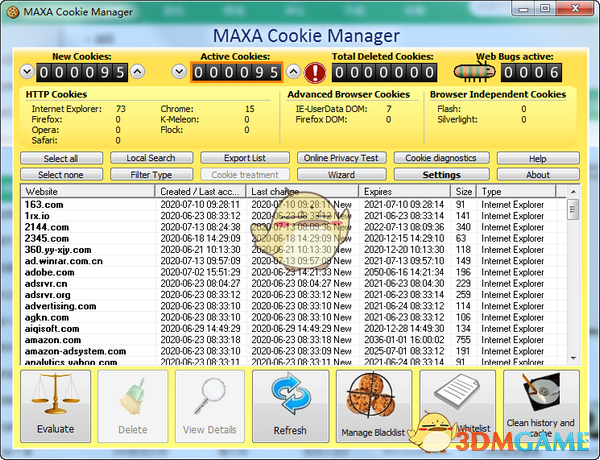
Task: Click the red exclamation warning icon
Action: click(x=315, y=72)
